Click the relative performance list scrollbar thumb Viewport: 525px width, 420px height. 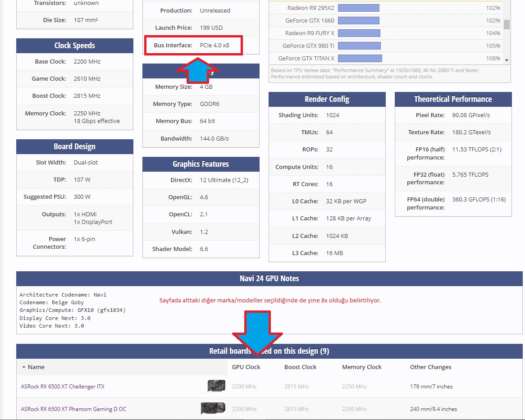click(x=507, y=24)
